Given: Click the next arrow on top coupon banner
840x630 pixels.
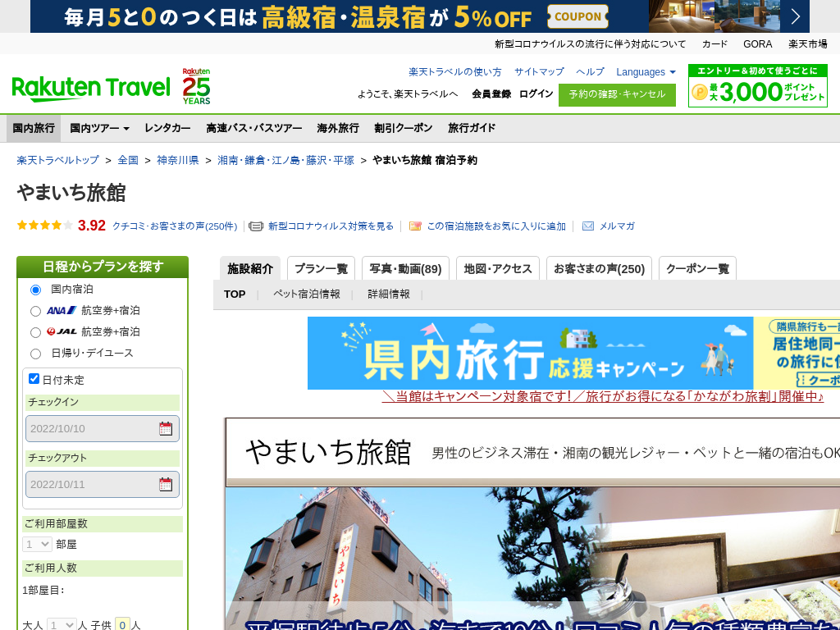Looking at the screenshot, I should (x=796, y=16).
